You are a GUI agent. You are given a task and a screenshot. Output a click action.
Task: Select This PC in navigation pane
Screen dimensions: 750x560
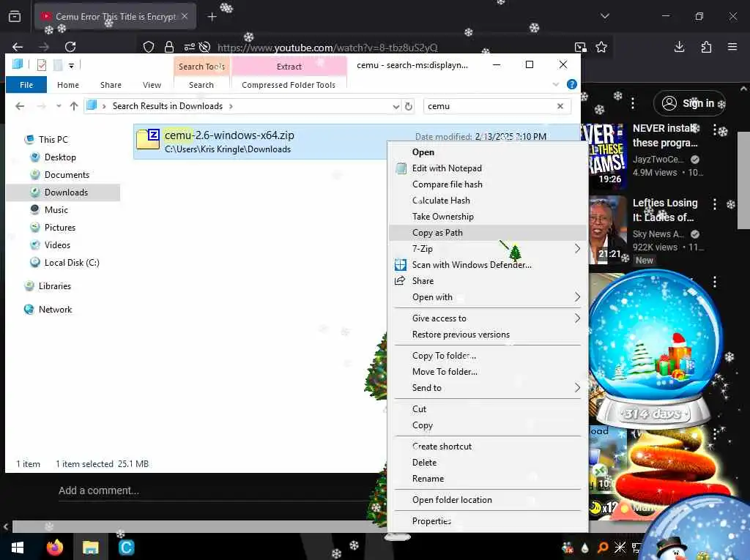[x=53, y=140]
